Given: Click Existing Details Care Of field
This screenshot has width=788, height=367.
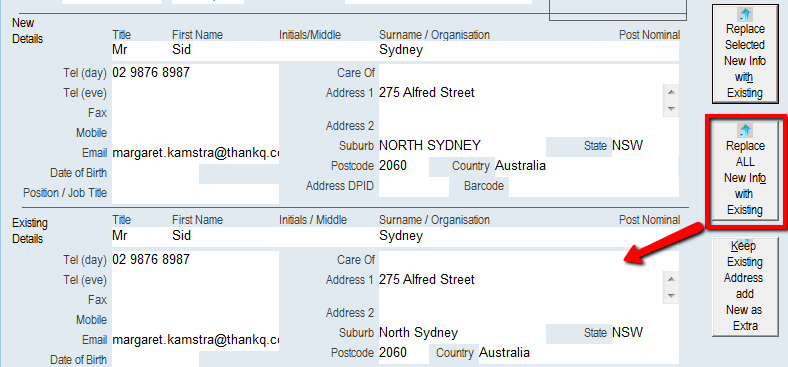Looking at the screenshot, I should tap(529, 260).
